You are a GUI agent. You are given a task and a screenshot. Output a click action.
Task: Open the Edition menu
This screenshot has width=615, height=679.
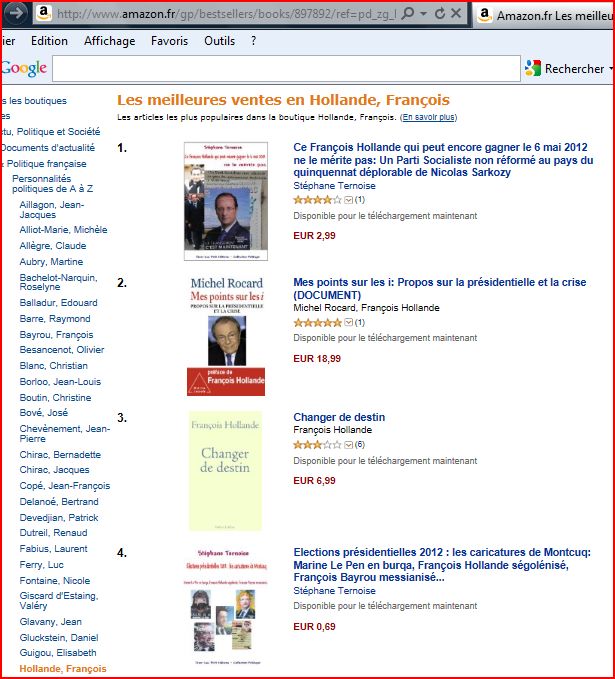pos(49,41)
